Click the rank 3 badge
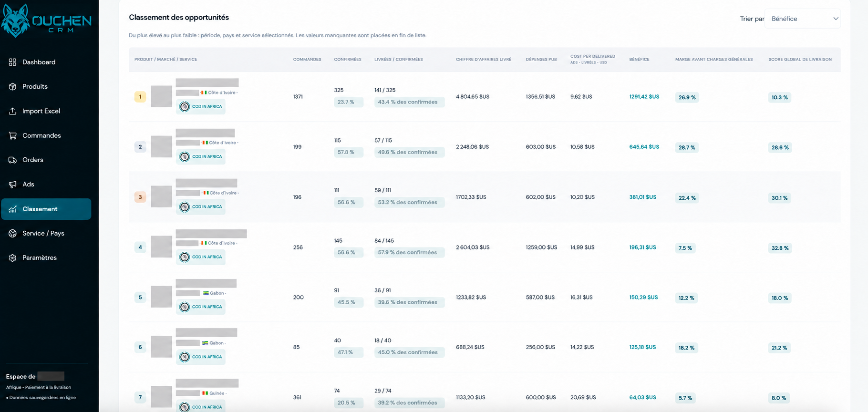The image size is (868, 412). (x=140, y=197)
